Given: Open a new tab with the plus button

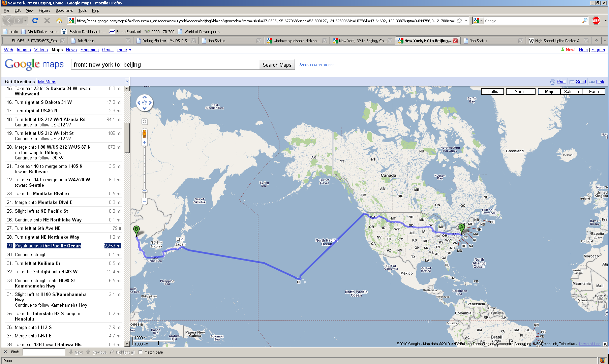Looking at the screenshot, I should tap(597, 41).
